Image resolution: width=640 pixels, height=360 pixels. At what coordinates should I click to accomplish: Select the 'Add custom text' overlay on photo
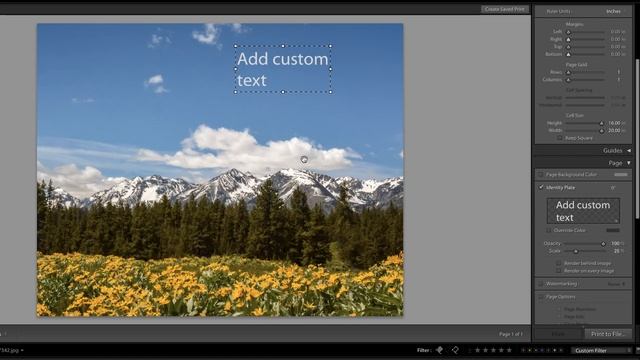click(x=283, y=69)
